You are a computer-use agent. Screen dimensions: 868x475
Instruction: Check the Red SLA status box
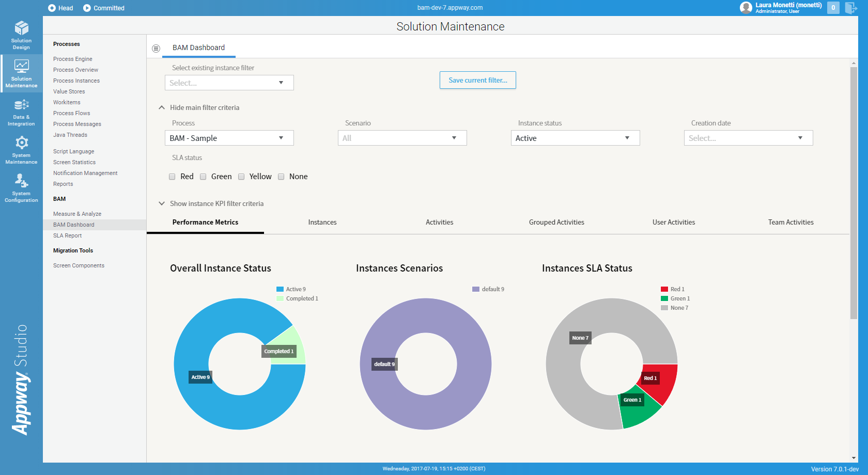(x=172, y=177)
